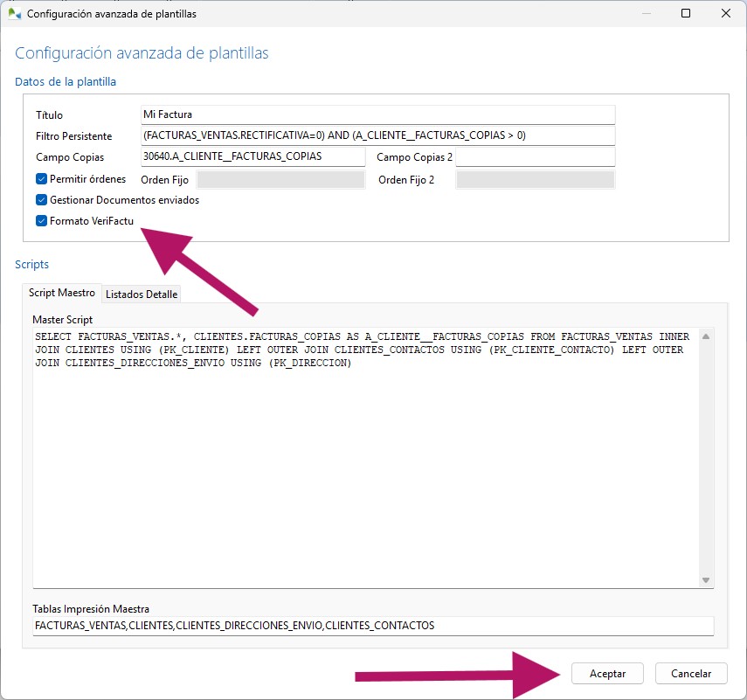747x700 pixels.
Task: Edit the Tablas Impresión Maestra field
Action: point(373,626)
